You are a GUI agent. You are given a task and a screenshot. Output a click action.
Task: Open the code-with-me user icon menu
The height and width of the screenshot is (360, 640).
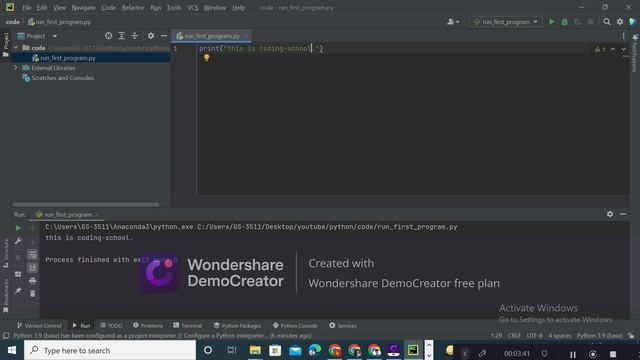tap(453, 22)
